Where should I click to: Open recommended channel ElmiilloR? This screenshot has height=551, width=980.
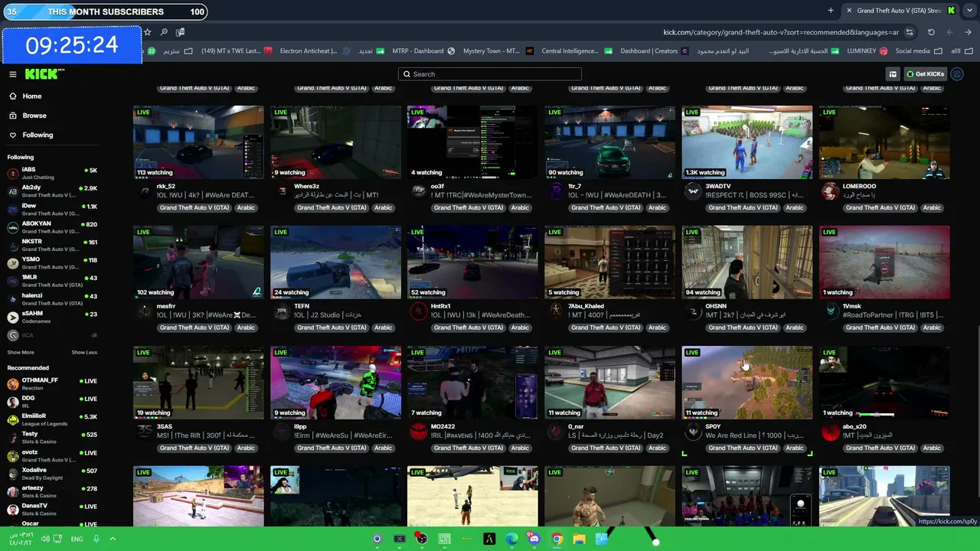click(x=52, y=419)
